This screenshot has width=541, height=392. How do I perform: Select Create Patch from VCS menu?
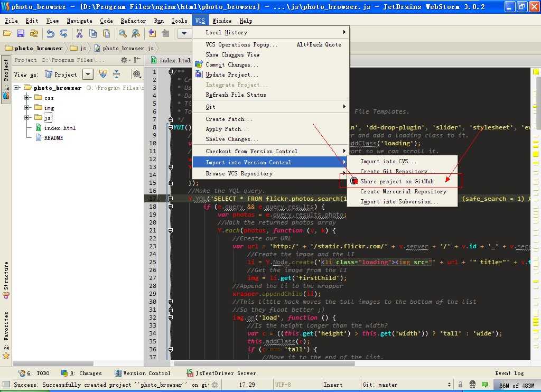coord(270,119)
